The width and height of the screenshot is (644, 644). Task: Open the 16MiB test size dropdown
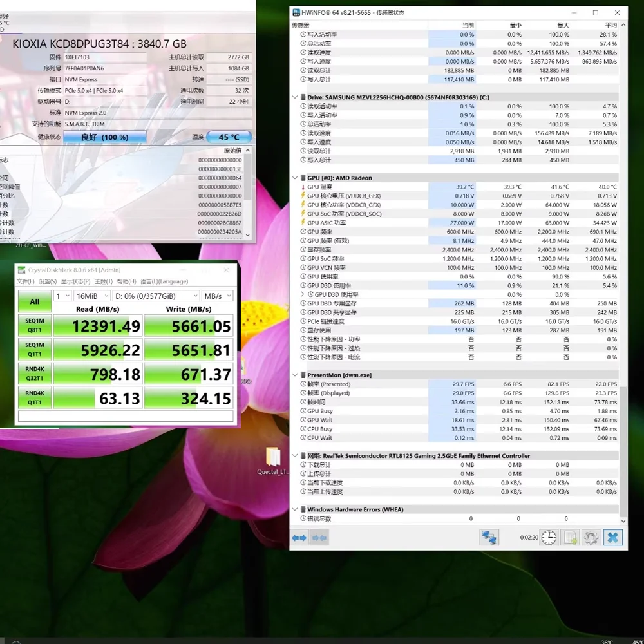pos(91,296)
